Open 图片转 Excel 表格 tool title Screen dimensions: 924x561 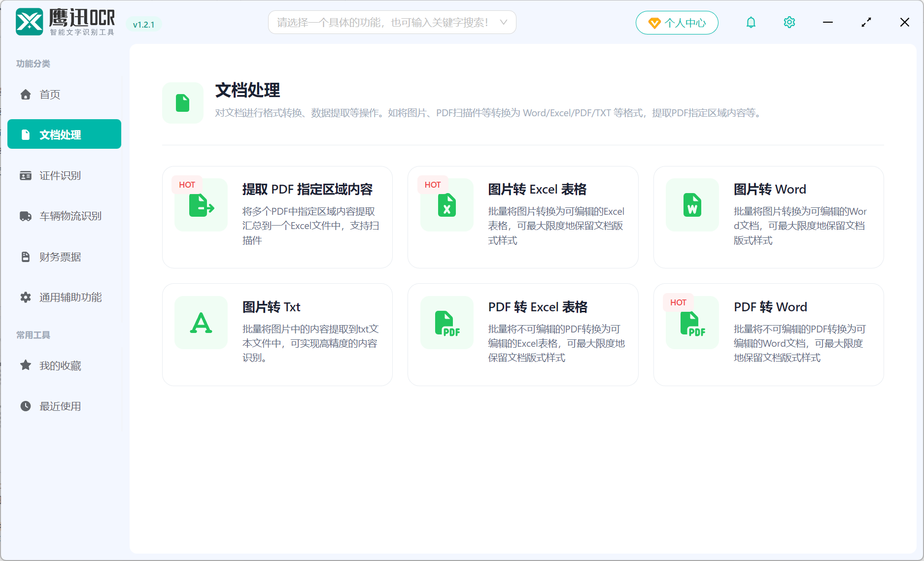pyautogui.click(x=537, y=190)
